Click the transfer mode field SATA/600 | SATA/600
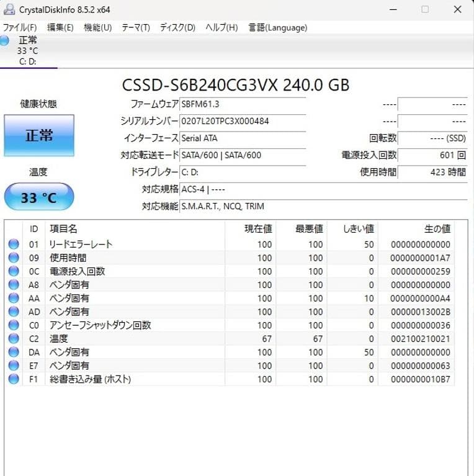The width and height of the screenshot is (474, 476). pyautogui.click(x=243, y=155)
